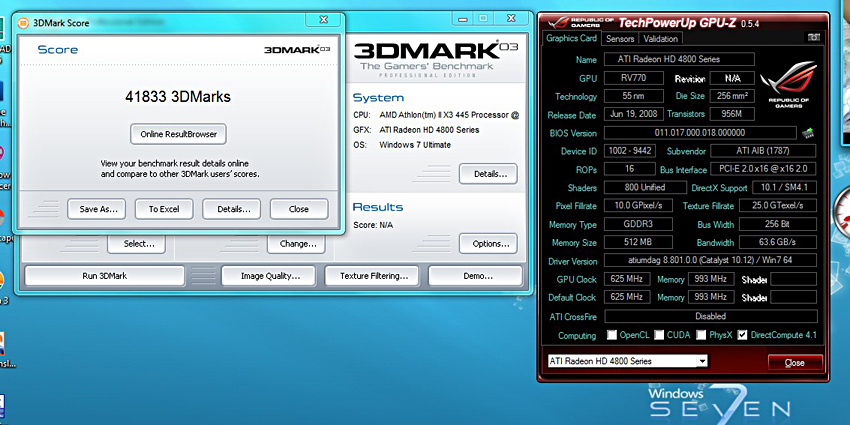Click the Die Size 256 mm² value
Image resolution: width=850 pixels, height=425 pixels.
point(732,96)
